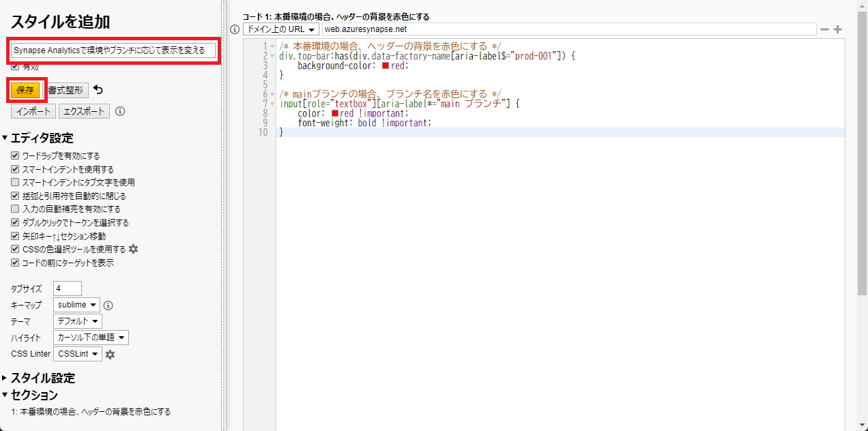Screen dimensions: 868x431
Task: Click the 書式整形 button
Action: pyautogui.click(x=66, y=90)
